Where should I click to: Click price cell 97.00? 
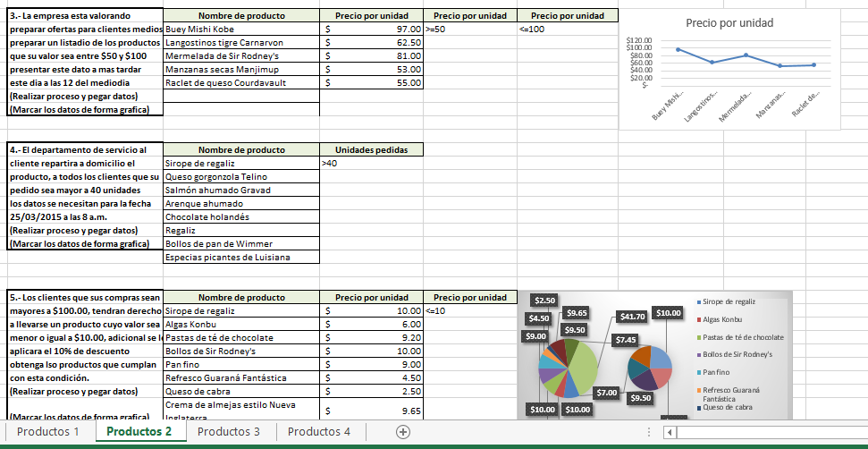(x=372, y=30)
